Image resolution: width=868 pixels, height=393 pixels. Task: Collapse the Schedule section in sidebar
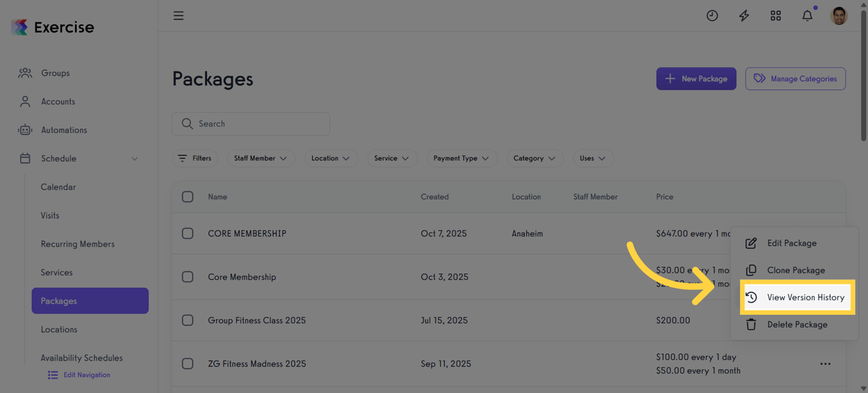point(134,158)
